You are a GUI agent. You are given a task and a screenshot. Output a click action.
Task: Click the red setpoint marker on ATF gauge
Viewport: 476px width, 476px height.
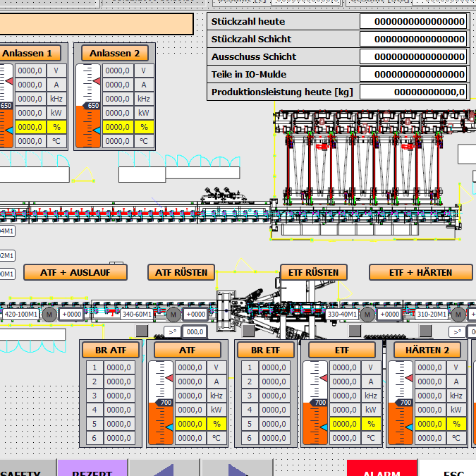pos(169,379)
